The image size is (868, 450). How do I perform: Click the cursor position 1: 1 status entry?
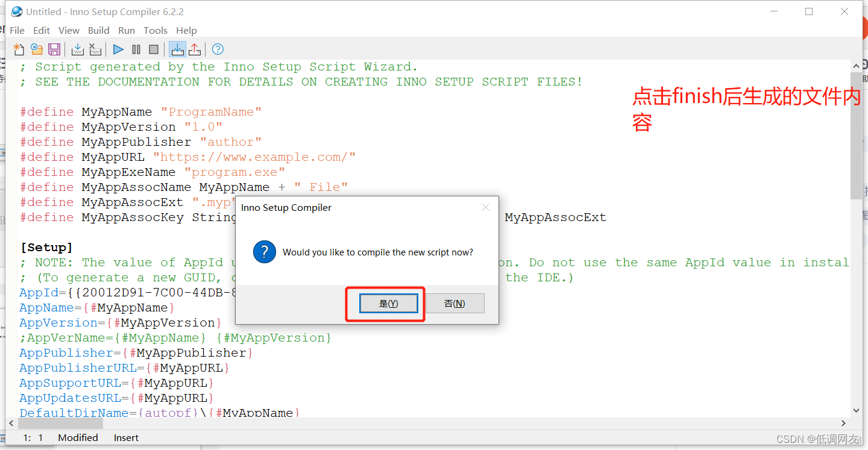click(33, 438)
